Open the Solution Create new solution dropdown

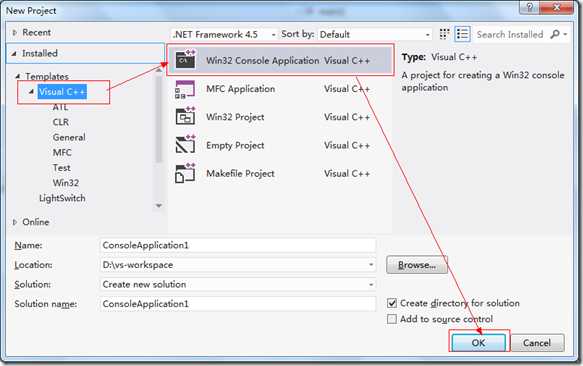click(x=371, y=285)
